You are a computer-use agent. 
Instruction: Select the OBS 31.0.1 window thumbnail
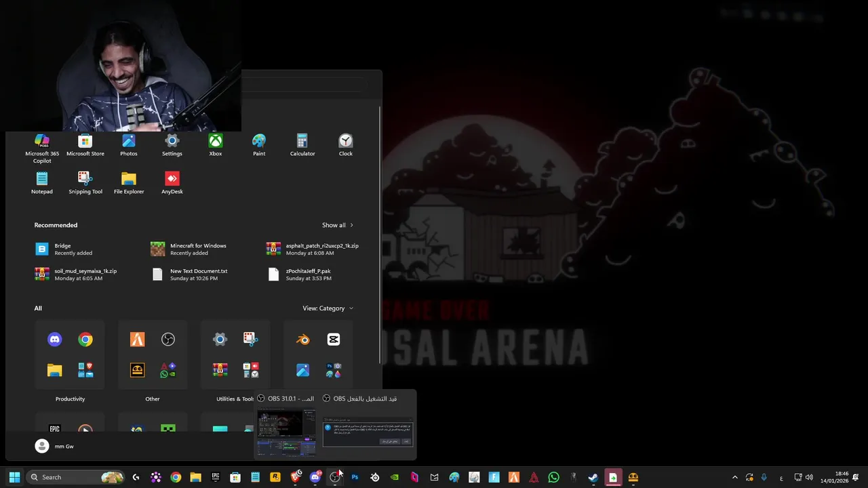pyautogui.click(x=286, y=426)
